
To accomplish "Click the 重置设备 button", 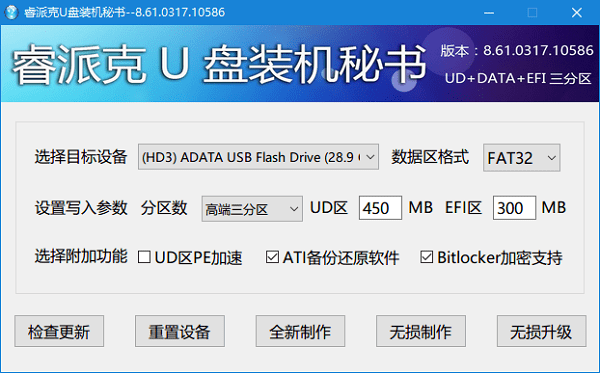I will tap(180, 331).
